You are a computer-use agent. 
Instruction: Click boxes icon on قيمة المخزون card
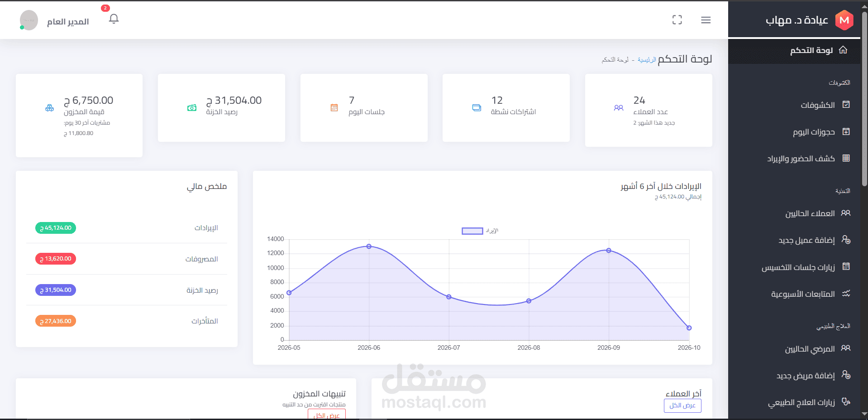50,108
